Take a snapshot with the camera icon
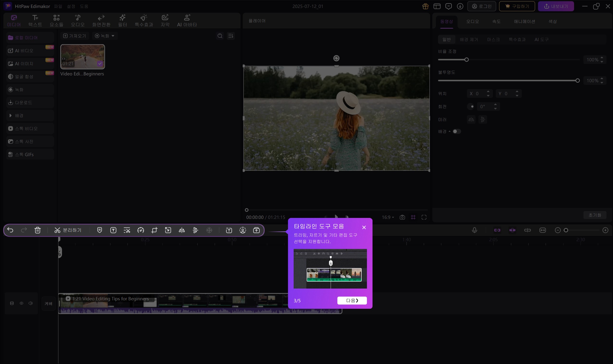This screenshot has height=364, width=613. click(x=402, y=217)
